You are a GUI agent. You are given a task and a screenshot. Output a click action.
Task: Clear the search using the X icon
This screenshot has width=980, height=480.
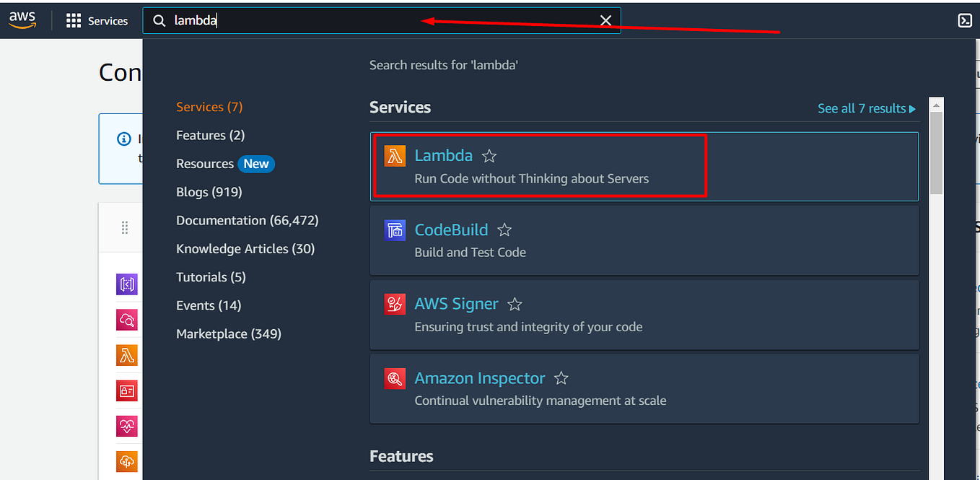[605, 20]
